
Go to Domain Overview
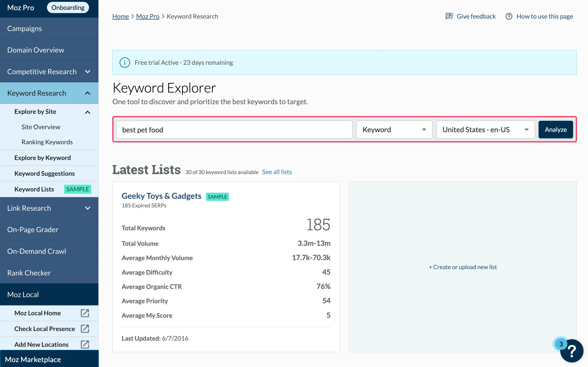pyautogui.click(x=49, y=50)
